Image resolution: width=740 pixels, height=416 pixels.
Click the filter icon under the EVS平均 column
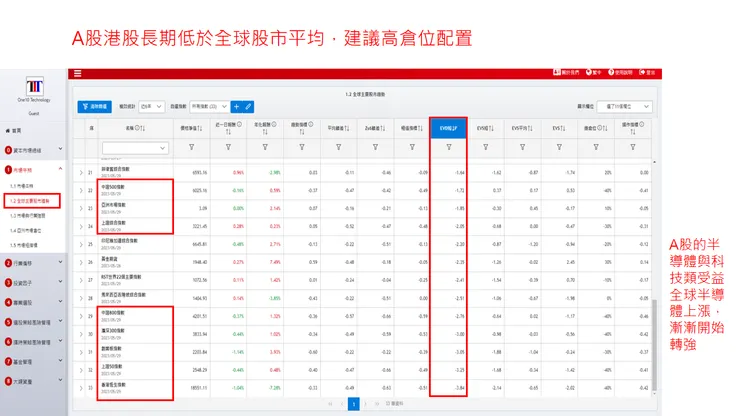[522, 147]
